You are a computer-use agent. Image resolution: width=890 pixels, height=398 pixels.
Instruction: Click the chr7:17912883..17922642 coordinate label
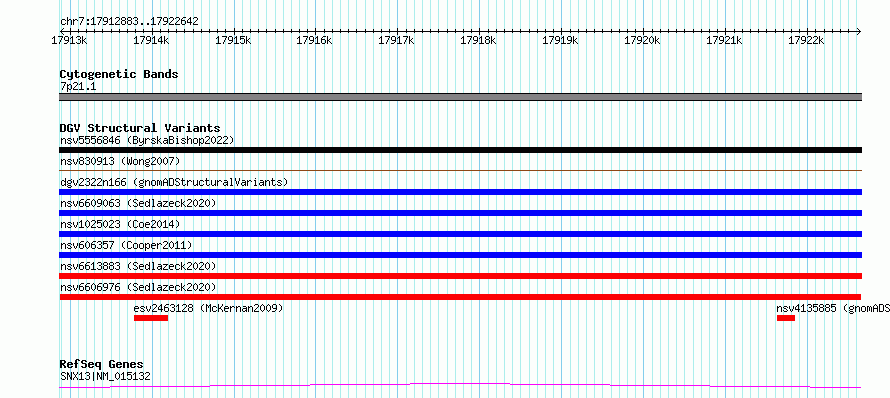[129, 22]
